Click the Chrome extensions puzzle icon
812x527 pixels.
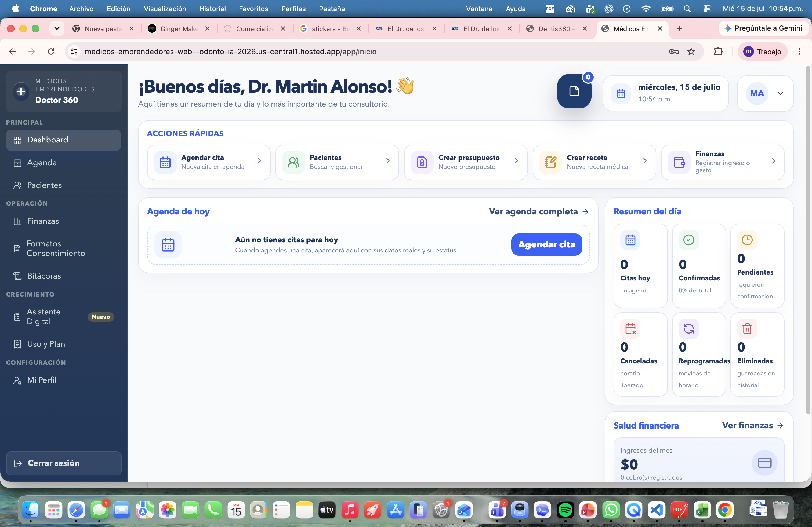(718, 52)
